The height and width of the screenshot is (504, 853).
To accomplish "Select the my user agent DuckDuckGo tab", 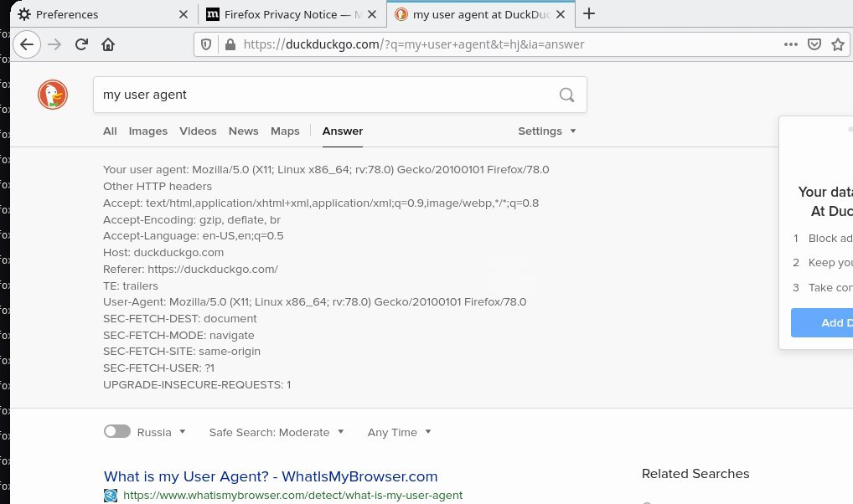I will 480,14.
